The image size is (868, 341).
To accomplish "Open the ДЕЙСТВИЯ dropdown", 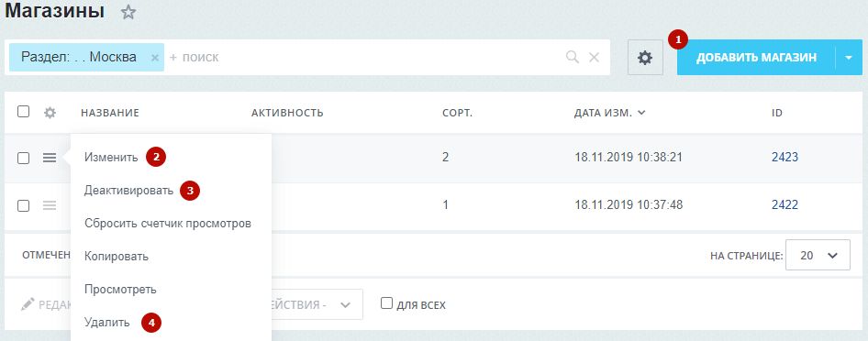I will tap(317, 304).
